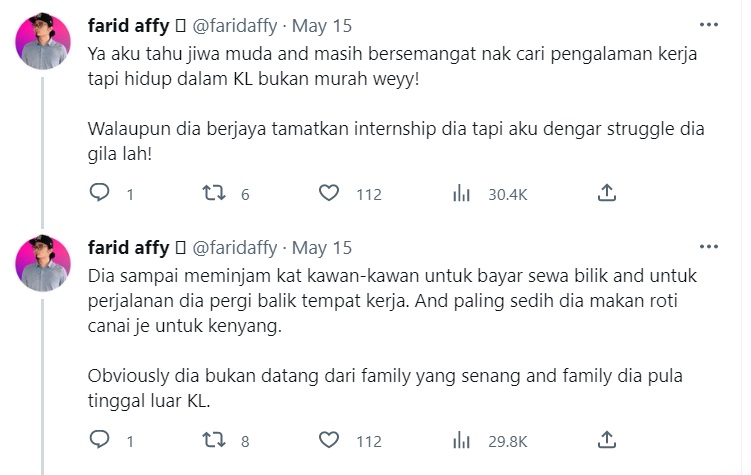The height and width of the screenshot is (475, 751).
Task: Open farid affy's avatar on first tweet
Action: pos(42,43)
